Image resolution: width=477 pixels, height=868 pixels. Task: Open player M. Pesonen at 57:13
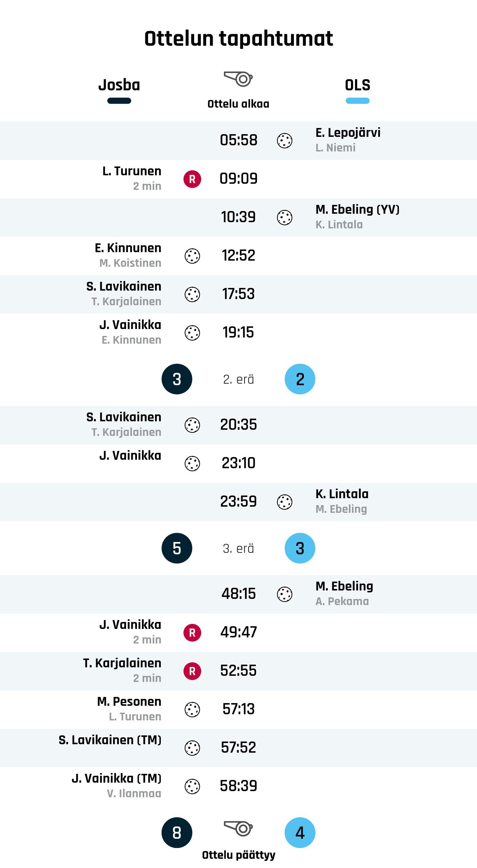129,702
